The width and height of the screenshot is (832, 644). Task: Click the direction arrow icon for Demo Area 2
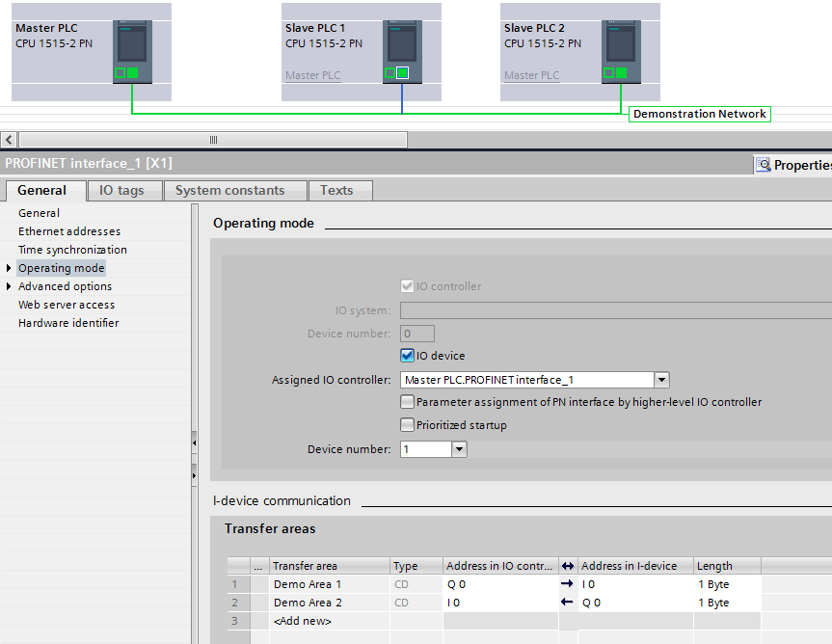(567, 603)
